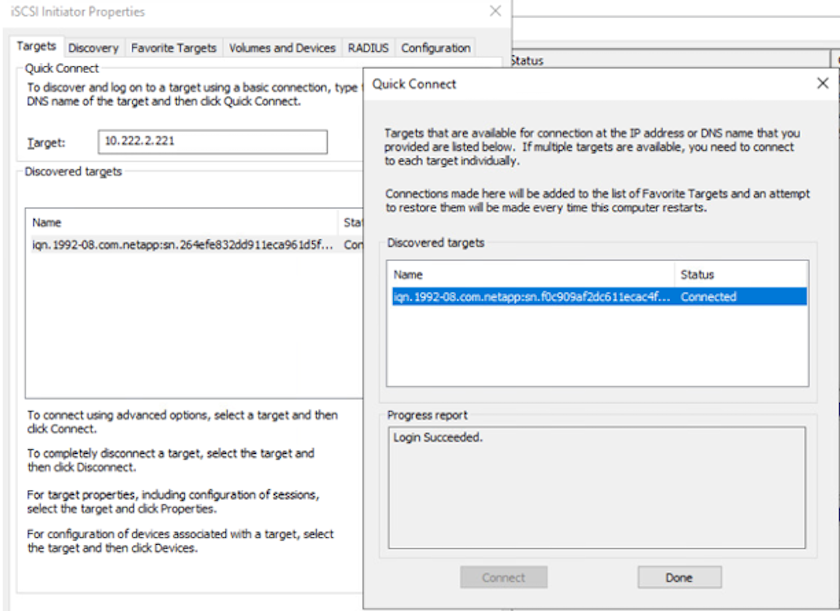This screenshot has height=611, width=840.
Task: Select the Connected target row in Quick Connect
Action: [x=596, y=297]
